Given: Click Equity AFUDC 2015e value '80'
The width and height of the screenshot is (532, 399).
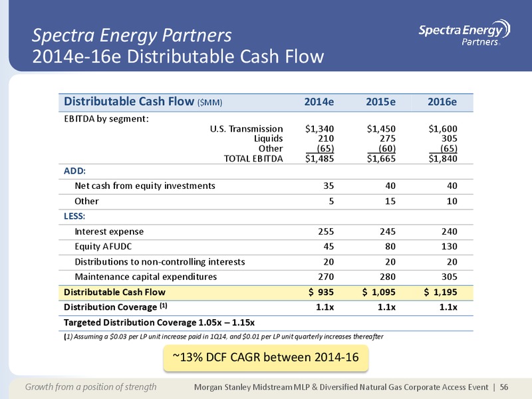Looking at the screenshot, I should tap(390, 246).
